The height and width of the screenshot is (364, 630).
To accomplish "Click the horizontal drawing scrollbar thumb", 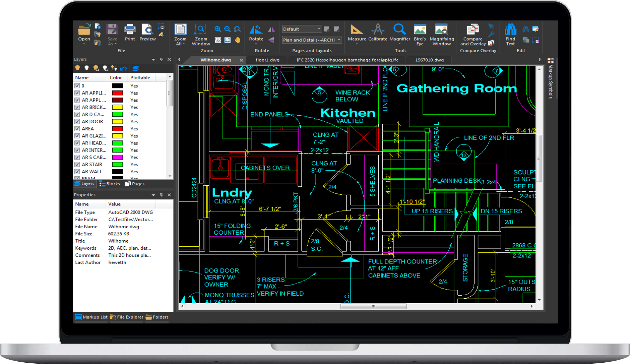I will (373, 306).
